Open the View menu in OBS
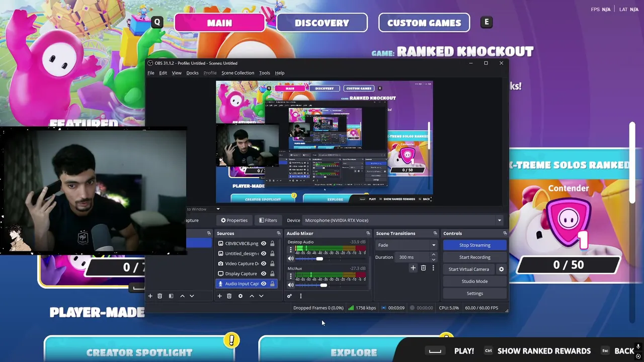Viewport: 644px width, 362px height. 177,73
